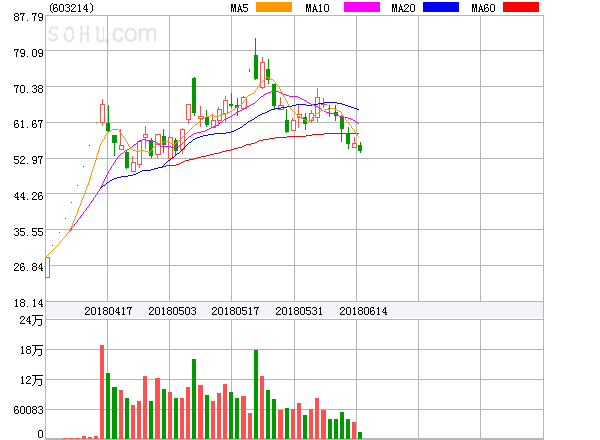The width and height of the screenshot is (600, 440).
Task: Click the last small green volume bar
Action: 360,435
